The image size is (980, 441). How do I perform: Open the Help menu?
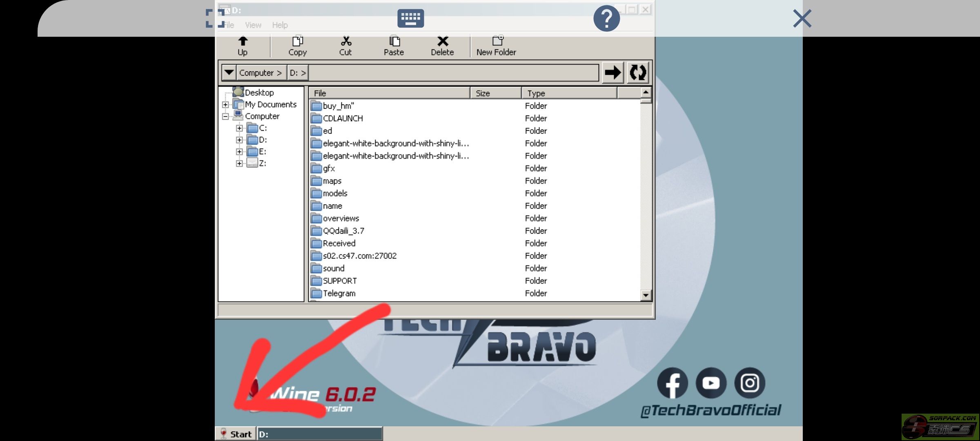click(280, 25)
